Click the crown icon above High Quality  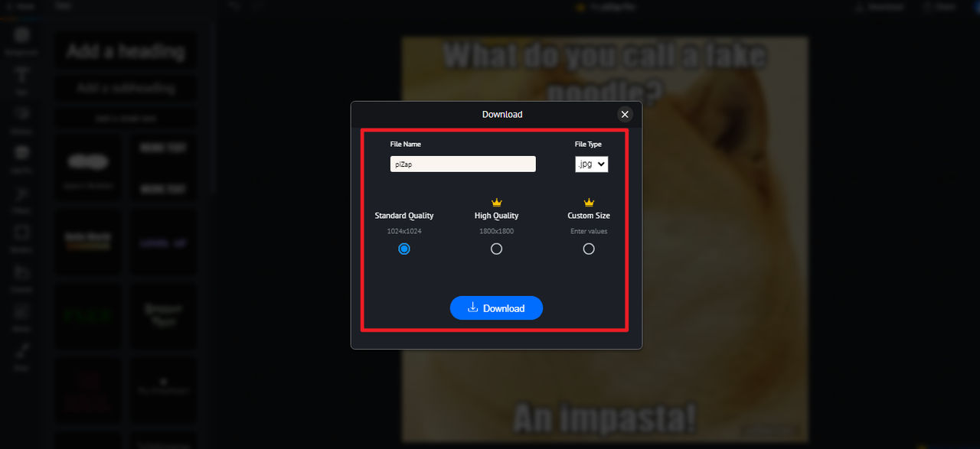496,203
